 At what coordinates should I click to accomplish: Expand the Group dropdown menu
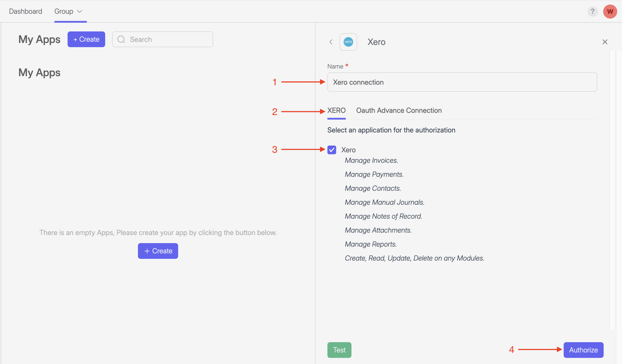coord(64,12)
